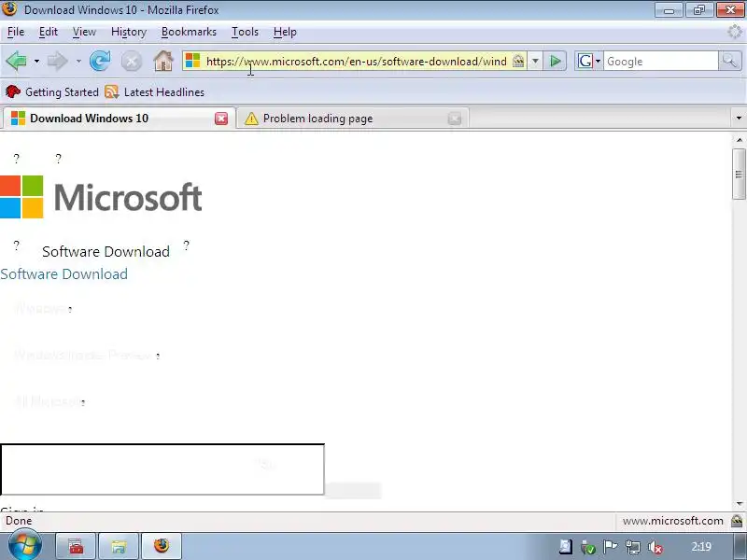Expand the address bar history dropdown
The width and height of the screenshot is (747, 560).
[x=535, y=61]
